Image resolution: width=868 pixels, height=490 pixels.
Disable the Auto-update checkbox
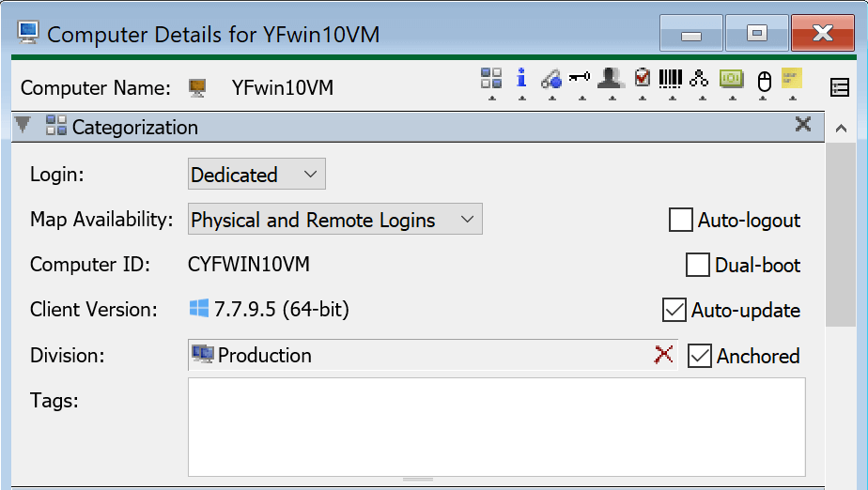[x=674, y=310]
